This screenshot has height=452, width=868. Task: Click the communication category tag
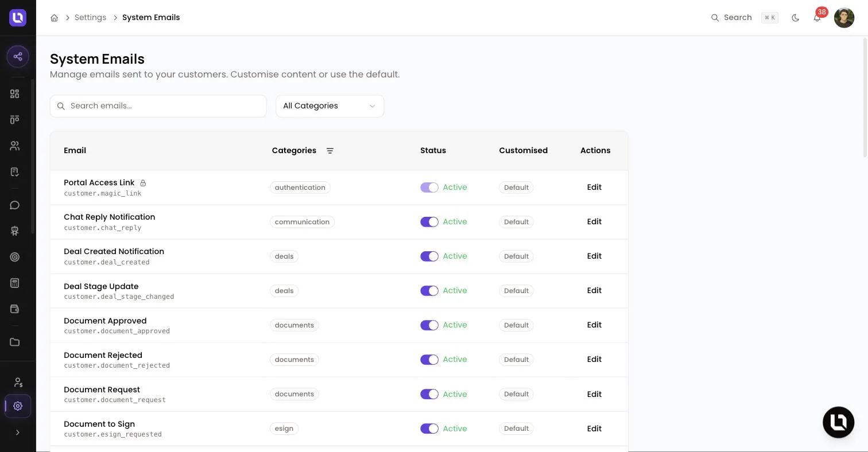click(x=302, y=222)
